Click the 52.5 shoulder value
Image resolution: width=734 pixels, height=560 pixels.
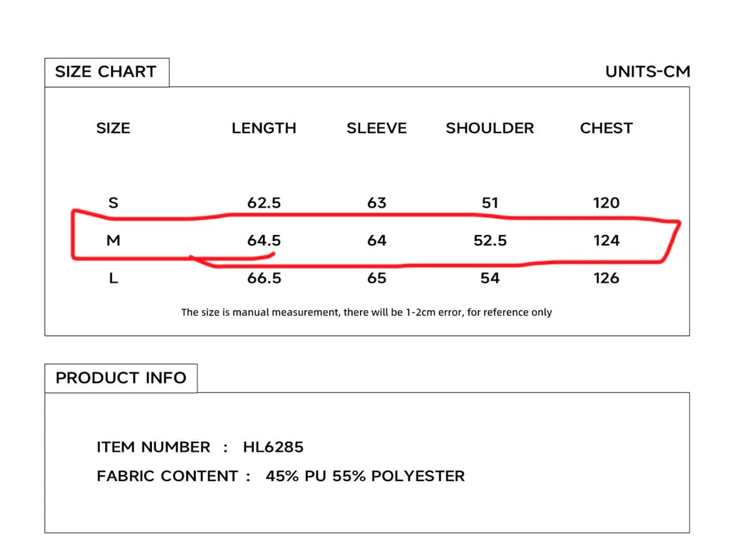489,241
